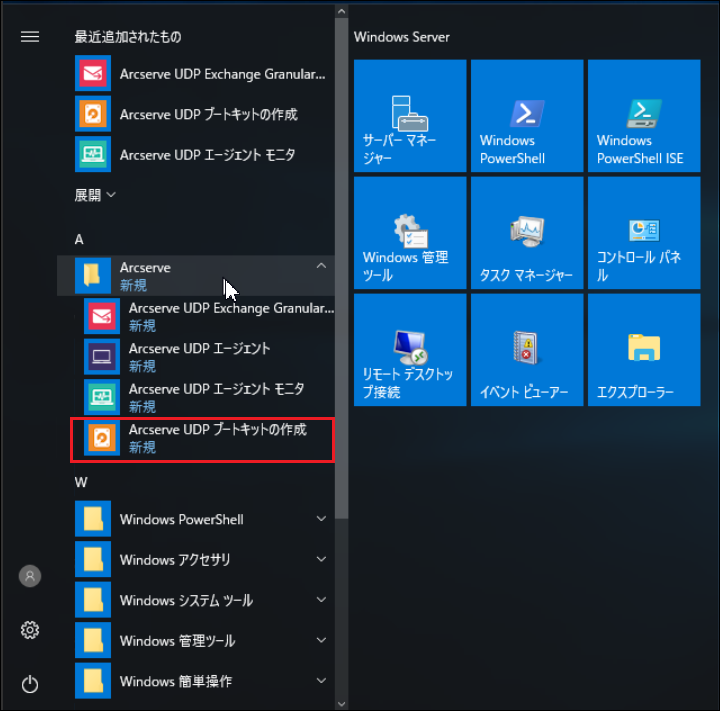Collapse the Arcserve folder chevron

pyautogui.click(x=321, y=265)
